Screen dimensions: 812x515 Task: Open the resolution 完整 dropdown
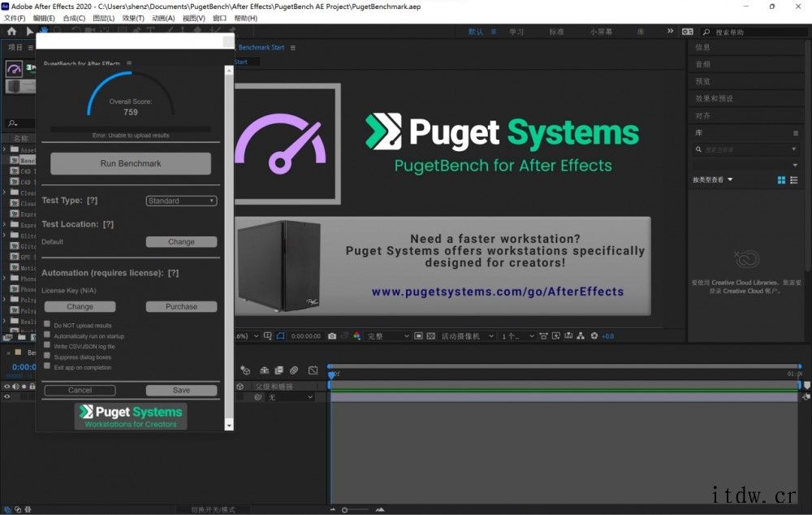[x=388, y=336]
